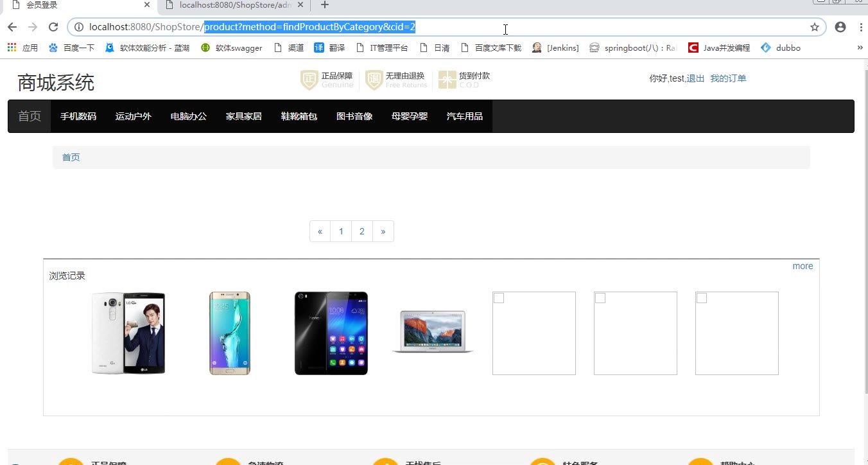Viewport: 868px width, 465px height.
Task: Open the 应用 apps bookmark
Action: point(22,48)
